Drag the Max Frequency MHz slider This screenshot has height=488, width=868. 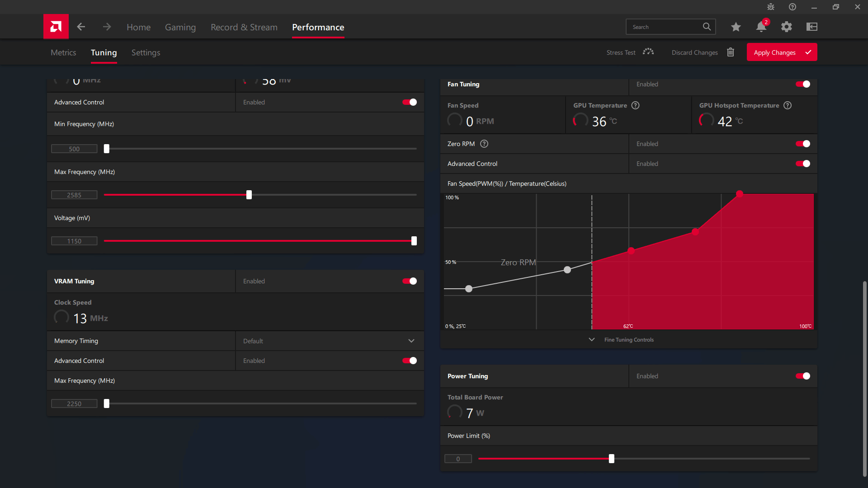coord(248,195)
